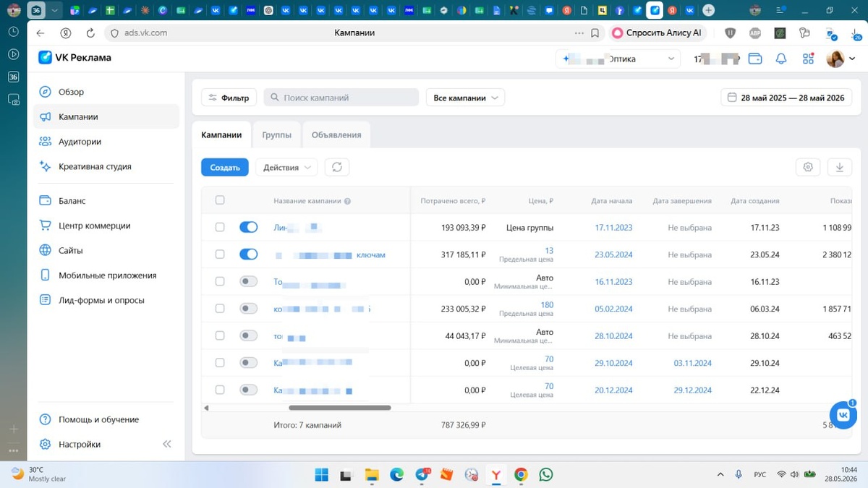Enable the campaign started 16.11.2023

tap(248, 281)
